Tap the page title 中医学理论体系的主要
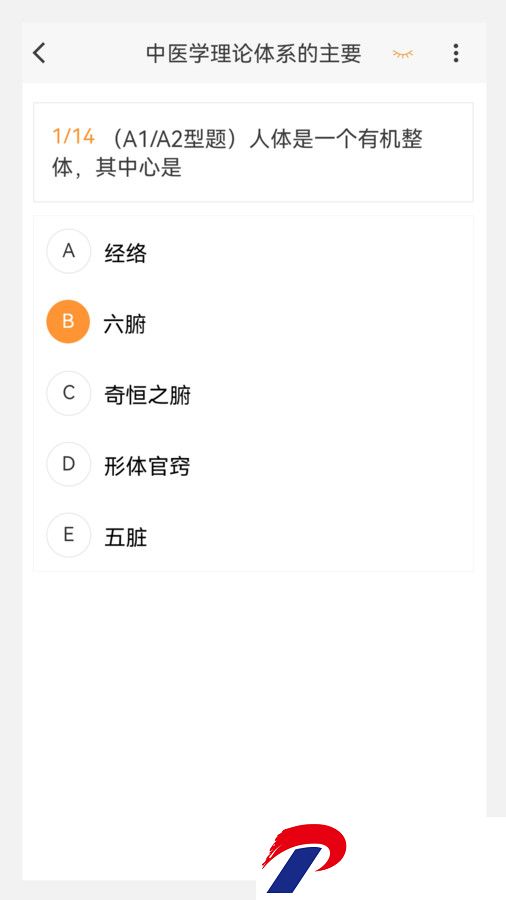This screenshot has height=900, width=506. [x=254, y=53]
